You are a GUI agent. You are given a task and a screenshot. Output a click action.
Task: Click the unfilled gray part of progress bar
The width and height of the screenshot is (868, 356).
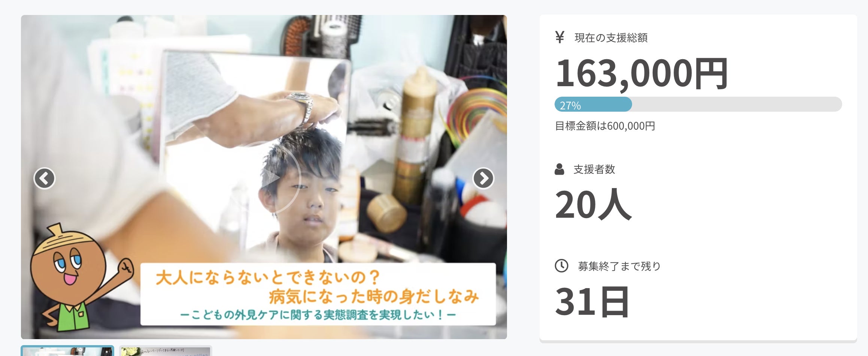737,104
